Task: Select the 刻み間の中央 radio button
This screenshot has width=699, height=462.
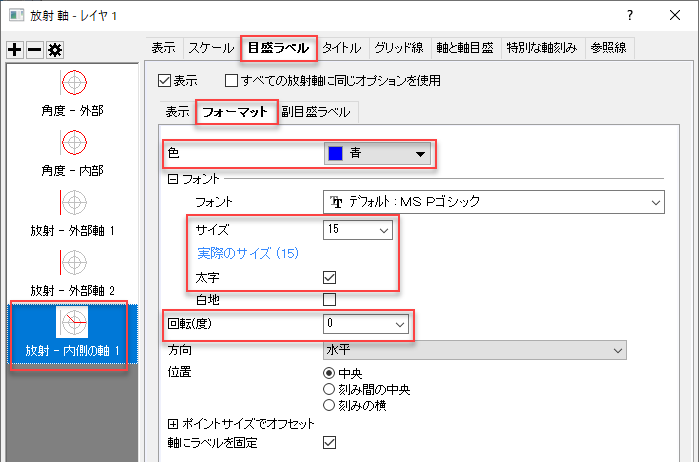Action: pyautogui.click(x=329, y=389)
